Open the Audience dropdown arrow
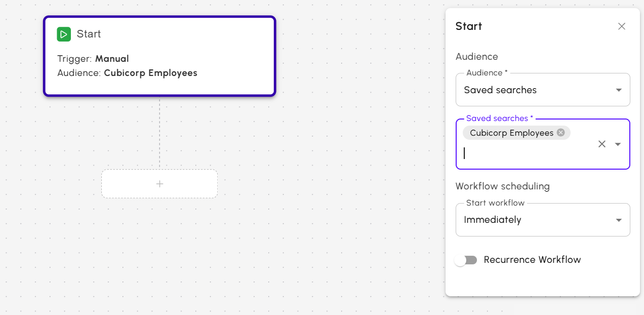This screenshot has height=315, width=644. (618, 90)
